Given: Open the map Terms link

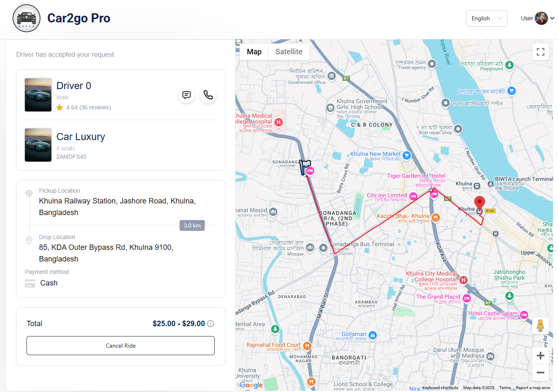Looking at the screenshot, I should [505, 388].
